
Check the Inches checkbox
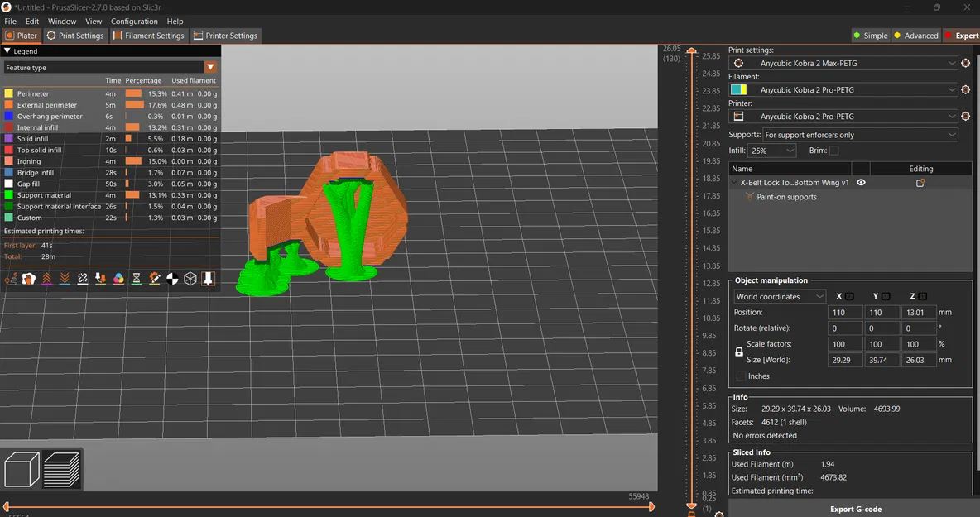click(x=742, y=376)
